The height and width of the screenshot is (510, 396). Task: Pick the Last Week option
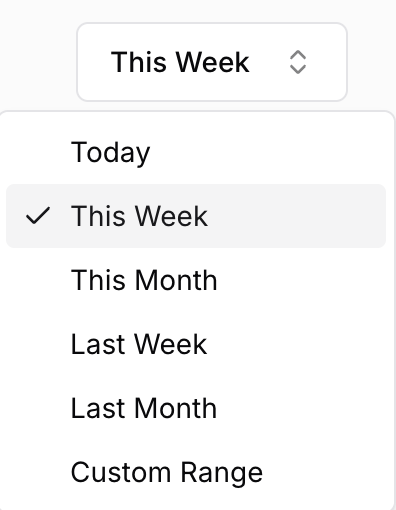196,344
